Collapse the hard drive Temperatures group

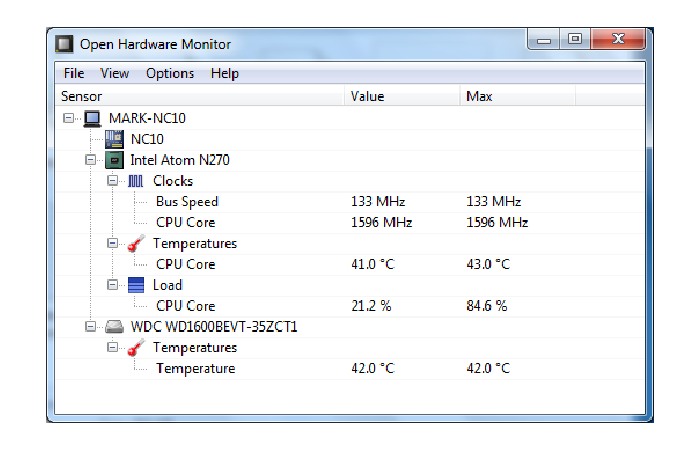coord(112,347)
